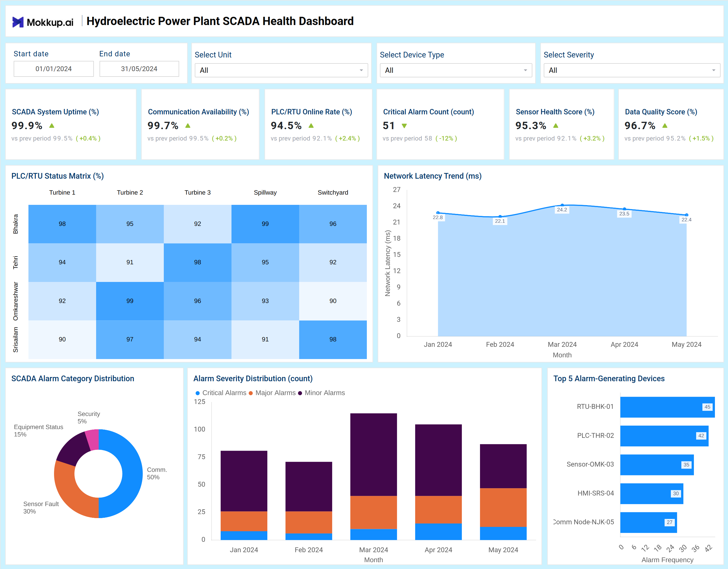The image size is (728, 569).
Task: Click the Apr 2024 Critical Alarms blue bar segment
Action: click(x=438, y=532)
